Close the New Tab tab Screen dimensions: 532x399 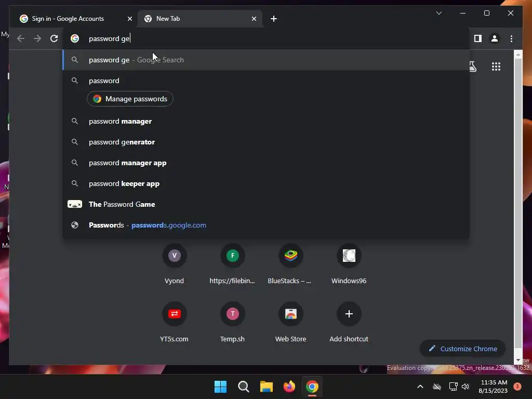tap(254, 19)
